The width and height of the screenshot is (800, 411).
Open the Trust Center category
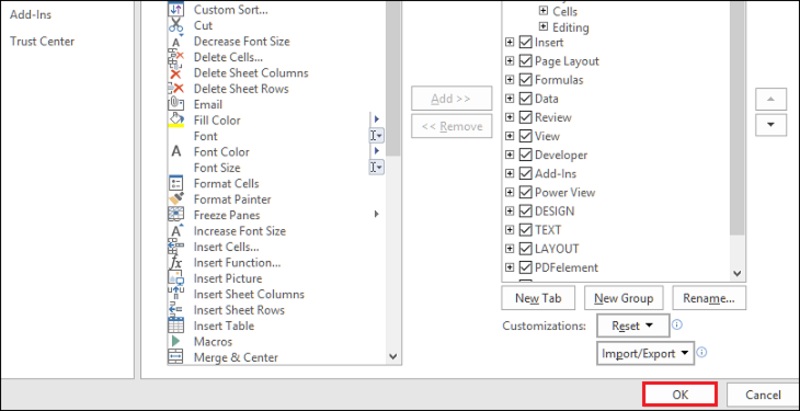click(x=42, y=41)
